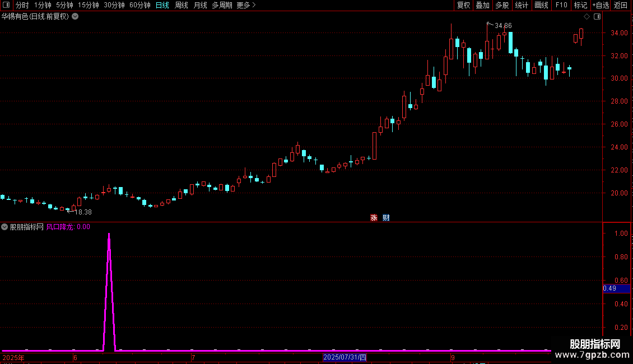Click the 34.86 high price label

503,25
